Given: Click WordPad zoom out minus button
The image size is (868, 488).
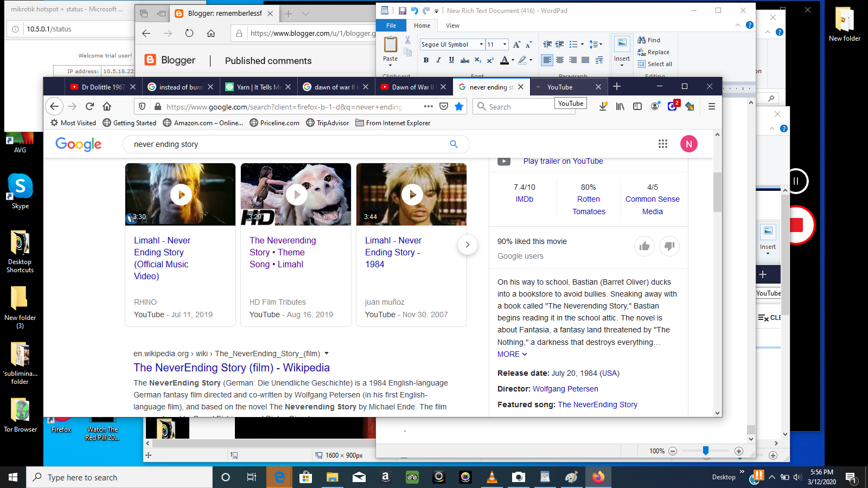Looking at the screenshot, I should click(x=673, y=451).
